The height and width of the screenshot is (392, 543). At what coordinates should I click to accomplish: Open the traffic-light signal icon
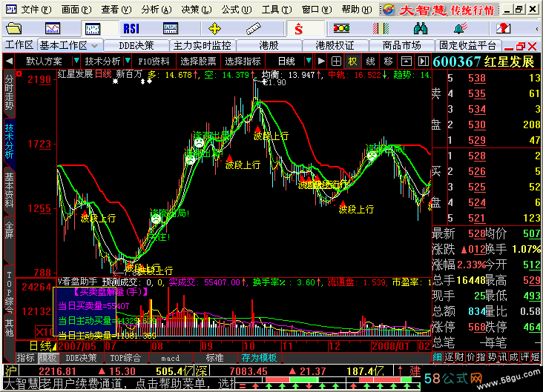point(341,28)
